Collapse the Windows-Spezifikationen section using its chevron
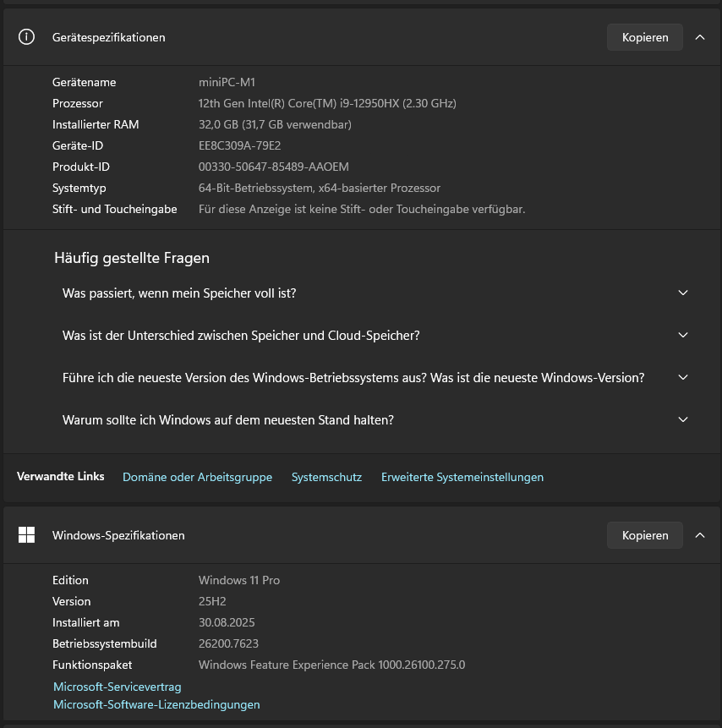Screen dimensions: 722x728 (699, 535)
